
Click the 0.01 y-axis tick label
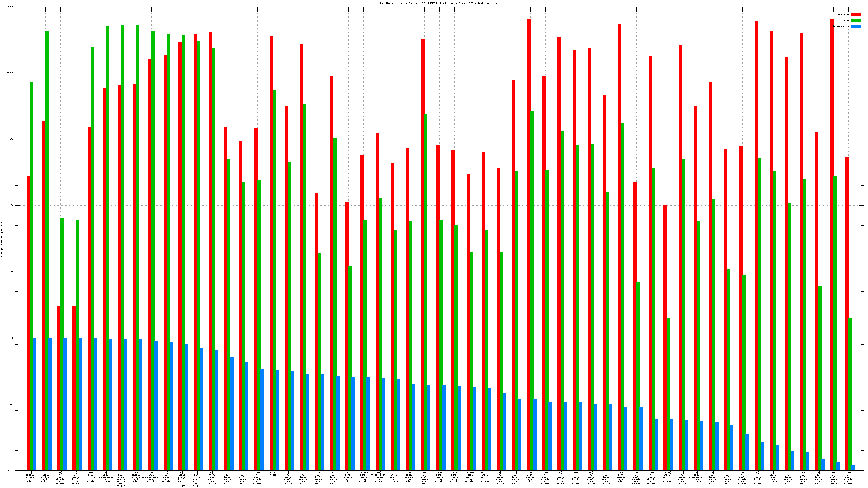tap(11, 470)
